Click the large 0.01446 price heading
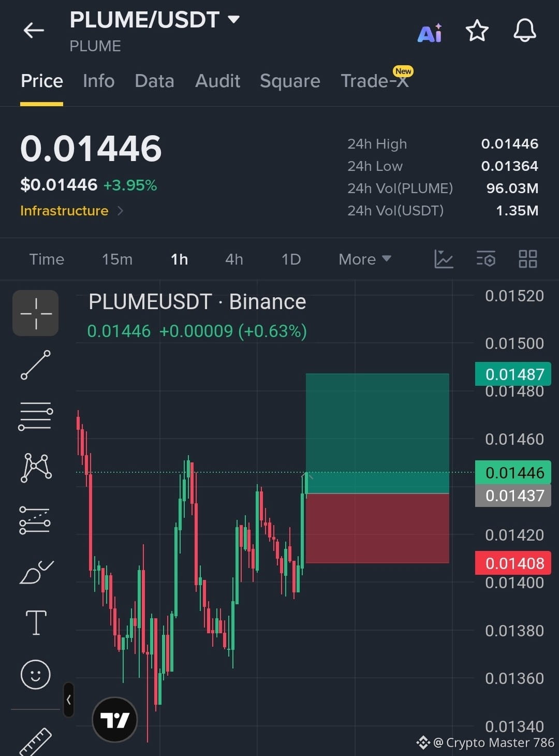 coord(91,149)
